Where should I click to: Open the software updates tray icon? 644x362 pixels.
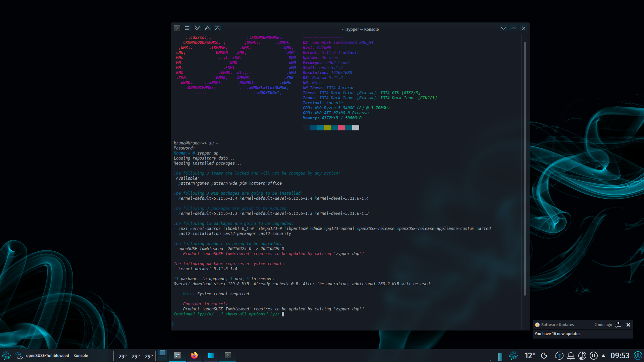(x=559, y=356)
